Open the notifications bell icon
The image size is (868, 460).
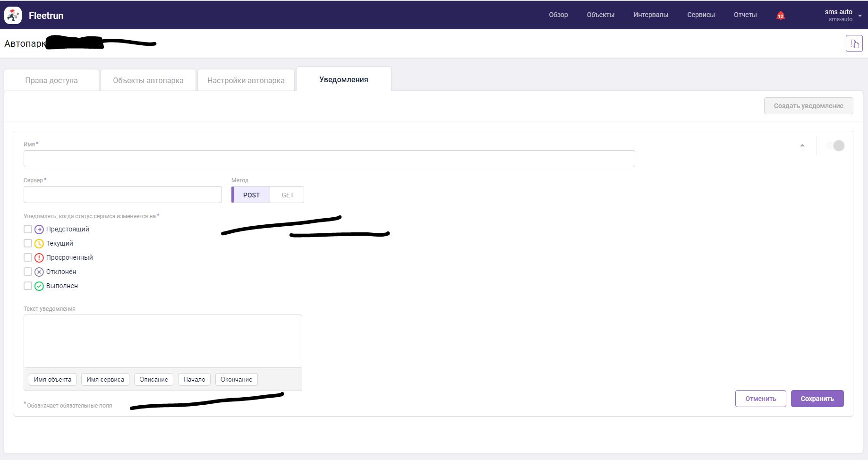[781, 15]
